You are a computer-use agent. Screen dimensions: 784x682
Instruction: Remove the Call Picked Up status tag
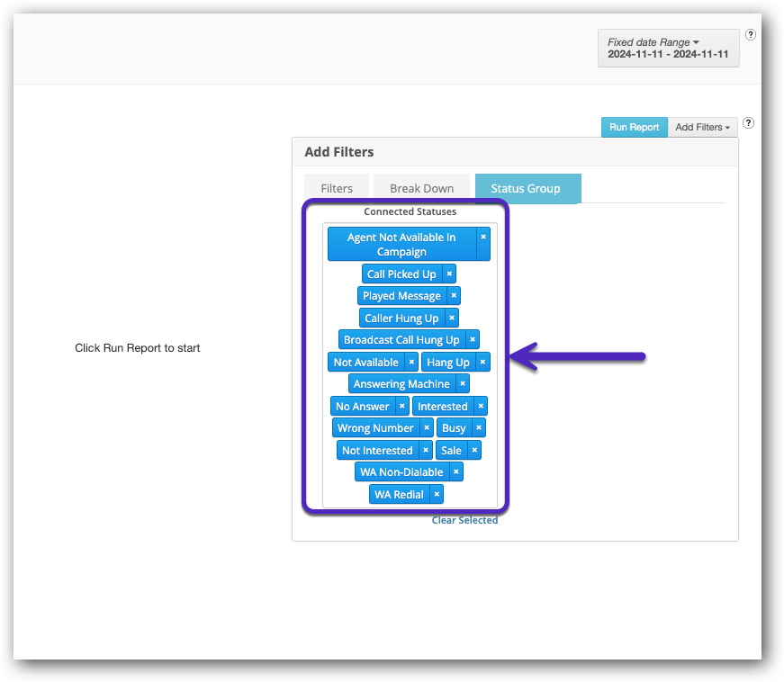coord(449,274)
